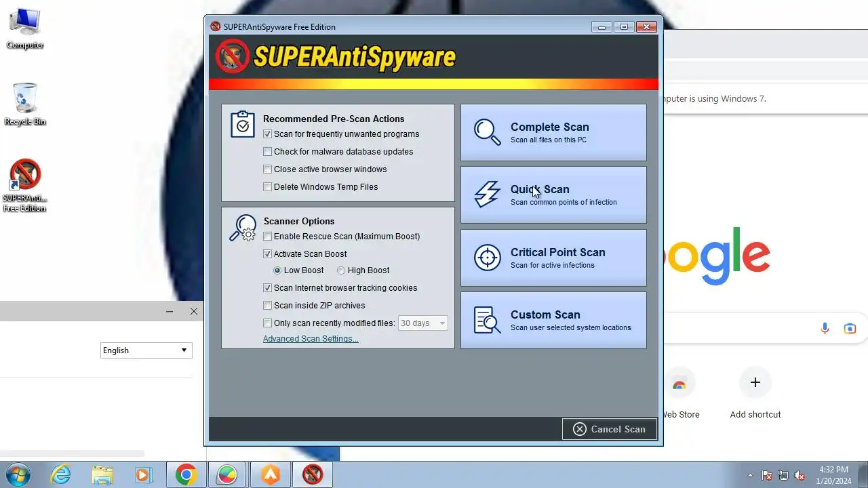
Task: Click the network tray icon
Action: coord(783,475)
